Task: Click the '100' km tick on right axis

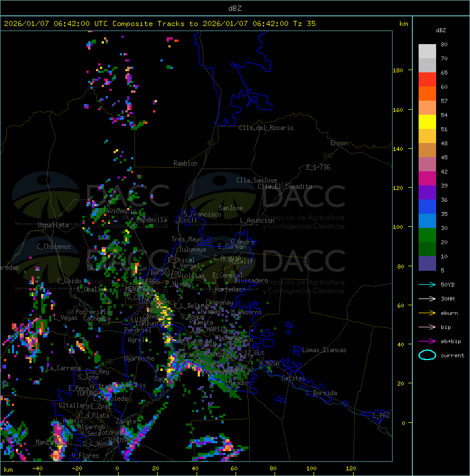Action: (398, 227)
